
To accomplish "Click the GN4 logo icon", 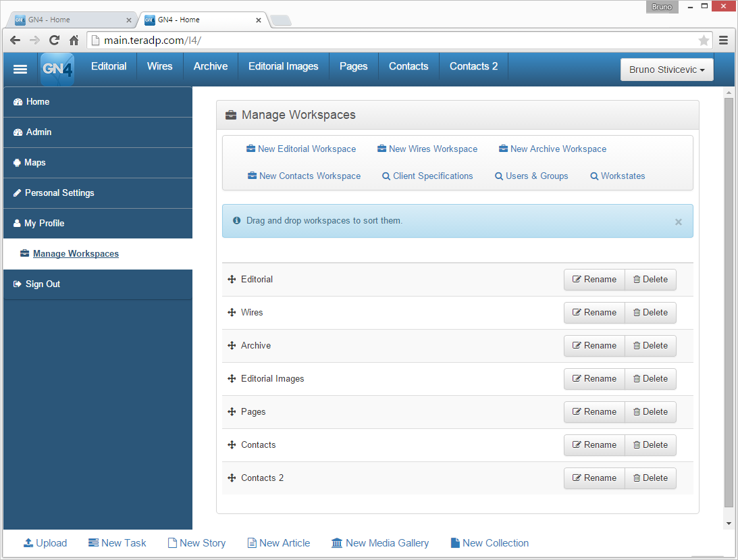I will coord(57,69).
